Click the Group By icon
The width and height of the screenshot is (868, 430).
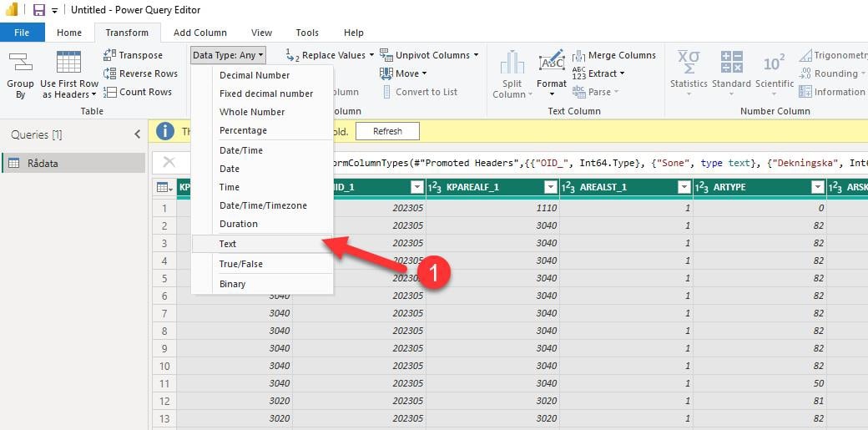(20, 63)
